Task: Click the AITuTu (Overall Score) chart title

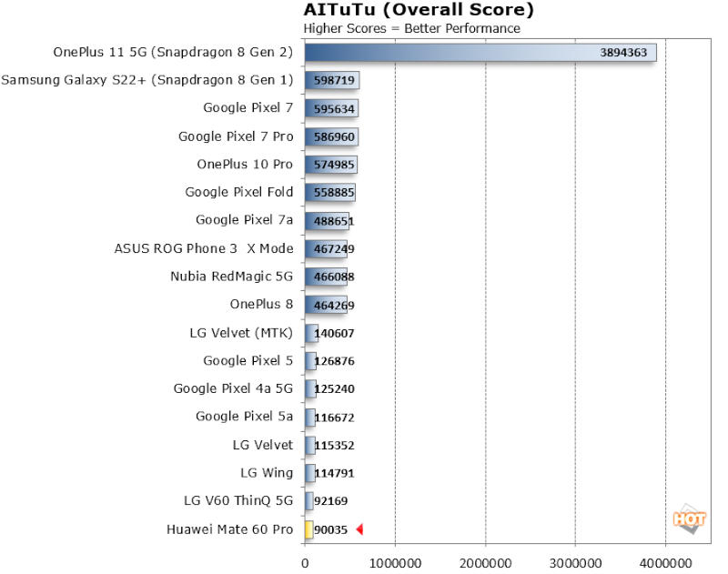Action: coord(419,11)
